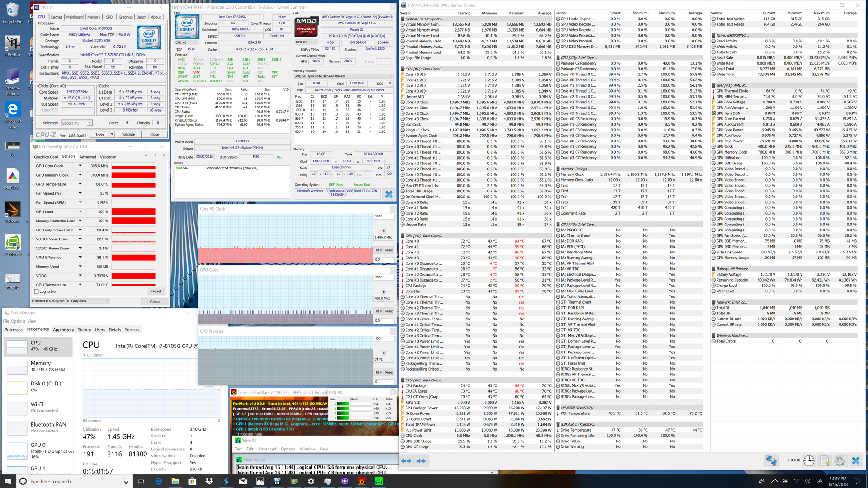Viewport: 868px width, 488px height.
Task: Open HWiNFO CPU #0 selector dropdown
Action: [186, 42]
